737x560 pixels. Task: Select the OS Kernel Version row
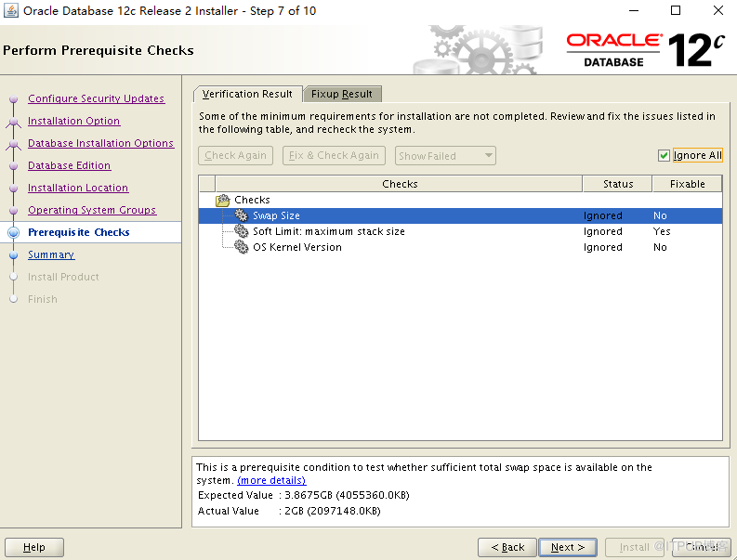460,247
